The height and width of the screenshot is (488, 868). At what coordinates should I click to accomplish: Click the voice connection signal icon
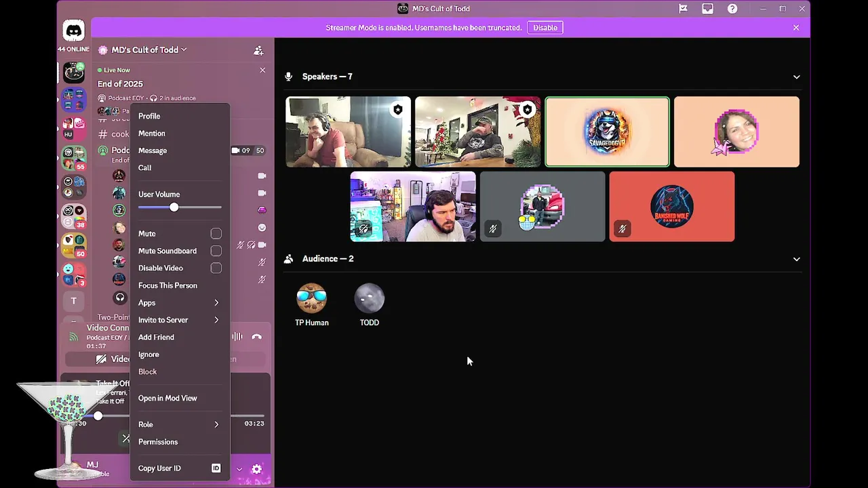click(x=73, y=337)
